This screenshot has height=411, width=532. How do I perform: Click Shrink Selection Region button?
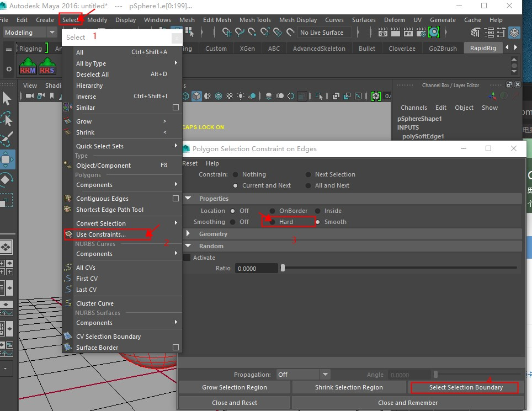(x=349, y=387)
